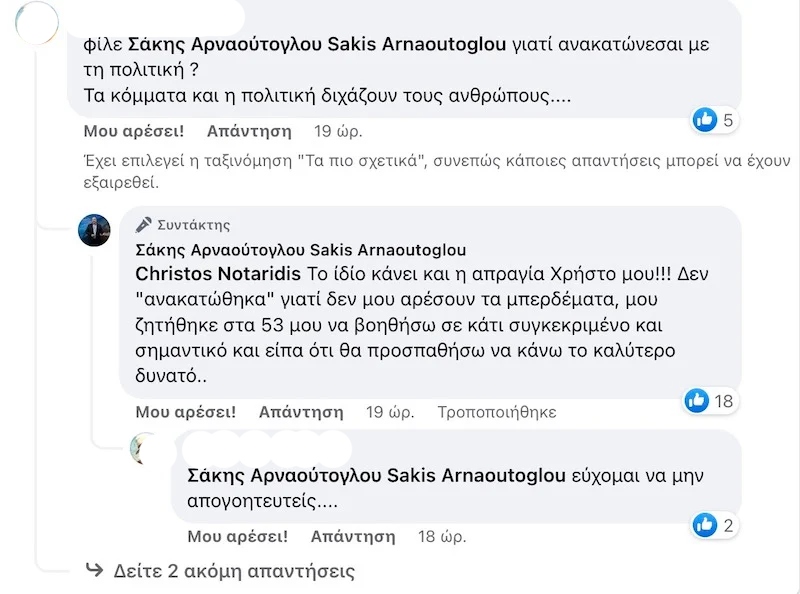Show edit history via Τροποποιήθηκε
This screenshot has width=800, height=594.
coord(497,412)
